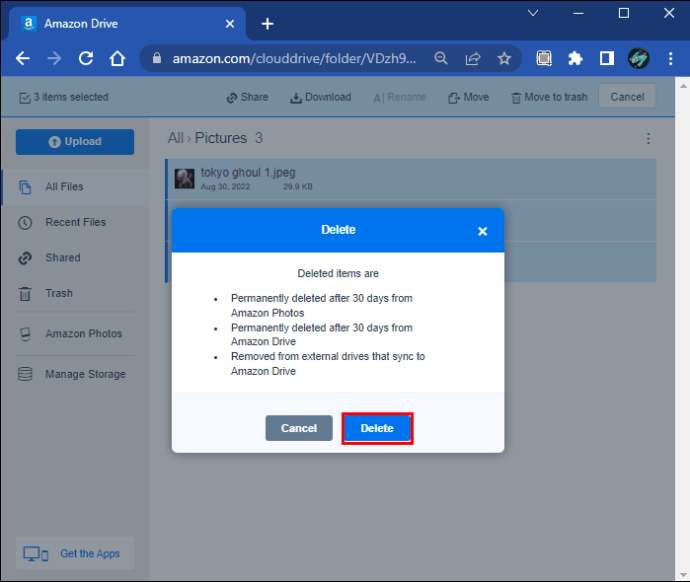Click the site lock icon

click(x=157, y=58)
